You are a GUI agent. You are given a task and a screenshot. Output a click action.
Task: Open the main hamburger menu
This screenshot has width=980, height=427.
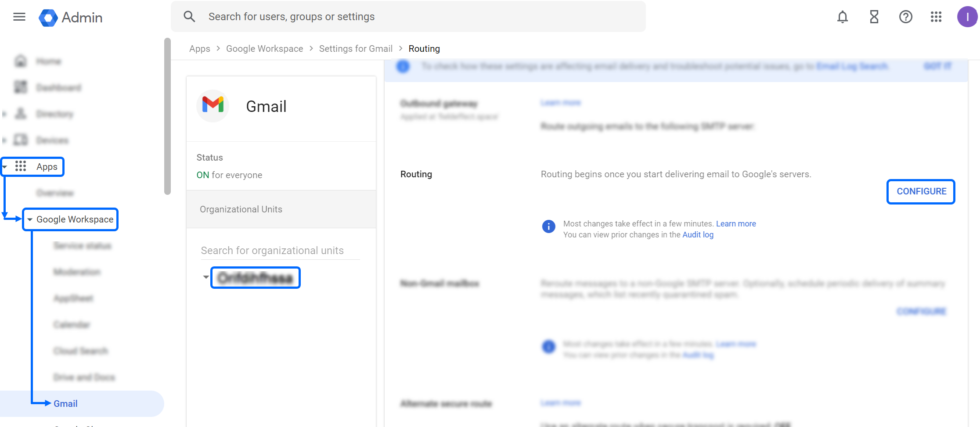point(19,17)
